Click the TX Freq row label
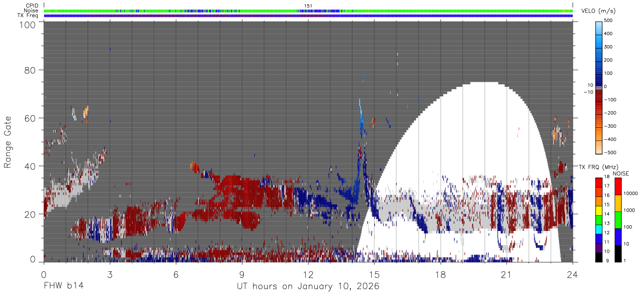Viewport: 644px width, 297px height. tap(28, 15)
